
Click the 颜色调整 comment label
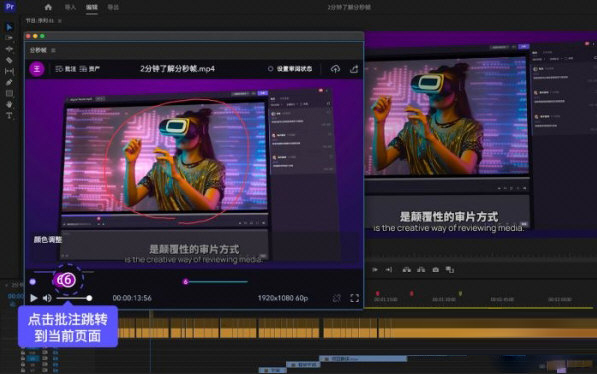[48, 240]
